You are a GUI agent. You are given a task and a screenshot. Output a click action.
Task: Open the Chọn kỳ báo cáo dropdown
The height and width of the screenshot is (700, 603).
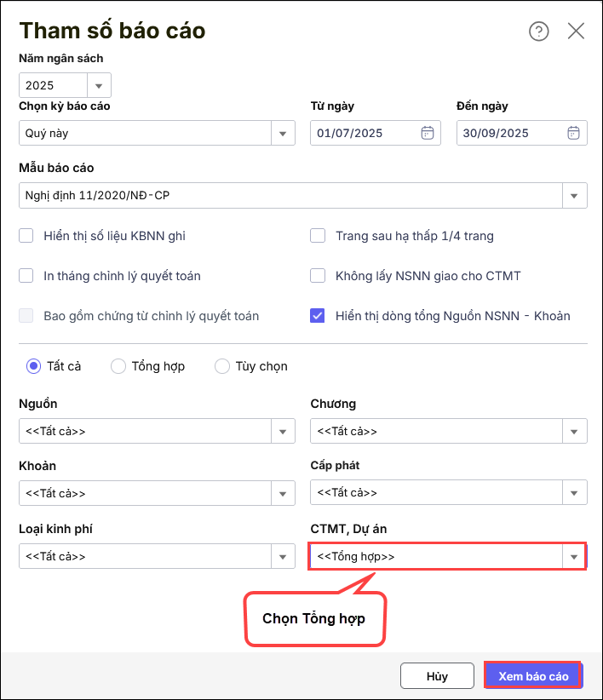click(283, 133)
